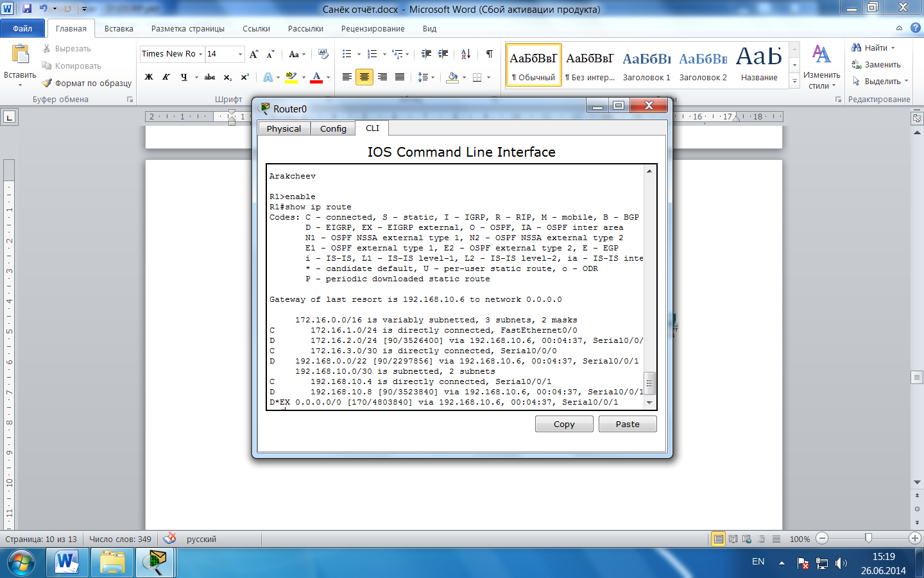Click the CLI scrollbar down arrow

[649, 403]
